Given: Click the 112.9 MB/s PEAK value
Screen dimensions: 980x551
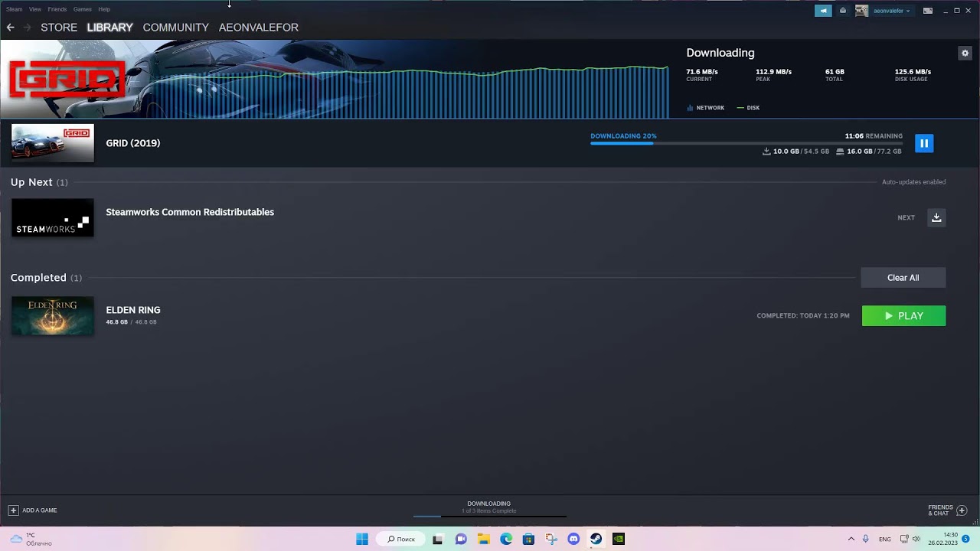Looking at the screenshot, I should click(774, 72).
